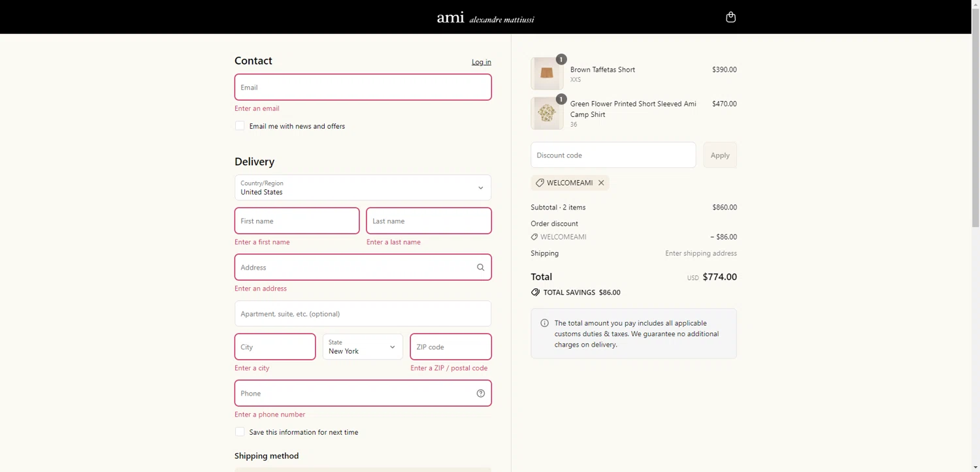This screenshot has width=980, height=472.
Task: Click the '− $86.00' discount amount
Action: [723, 237]
